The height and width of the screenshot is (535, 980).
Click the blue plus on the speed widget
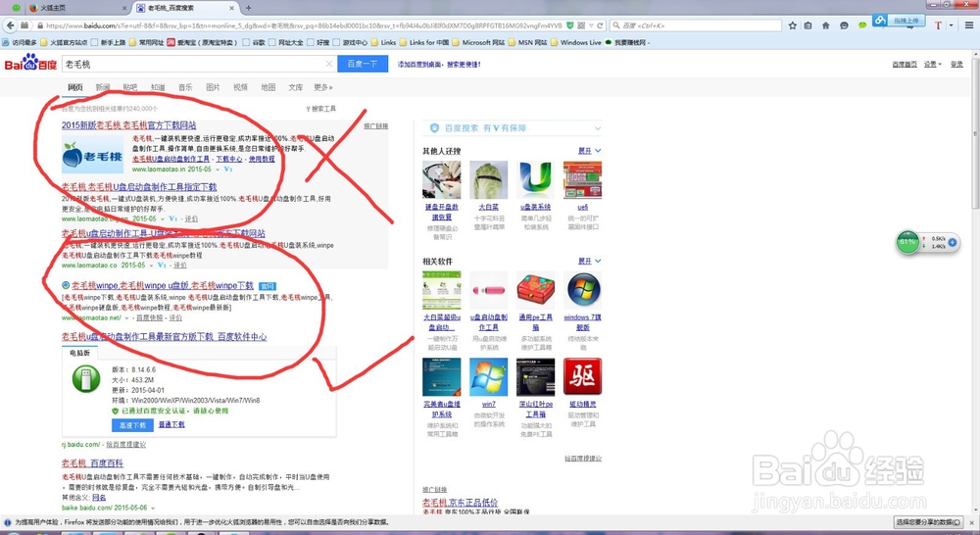953,242
